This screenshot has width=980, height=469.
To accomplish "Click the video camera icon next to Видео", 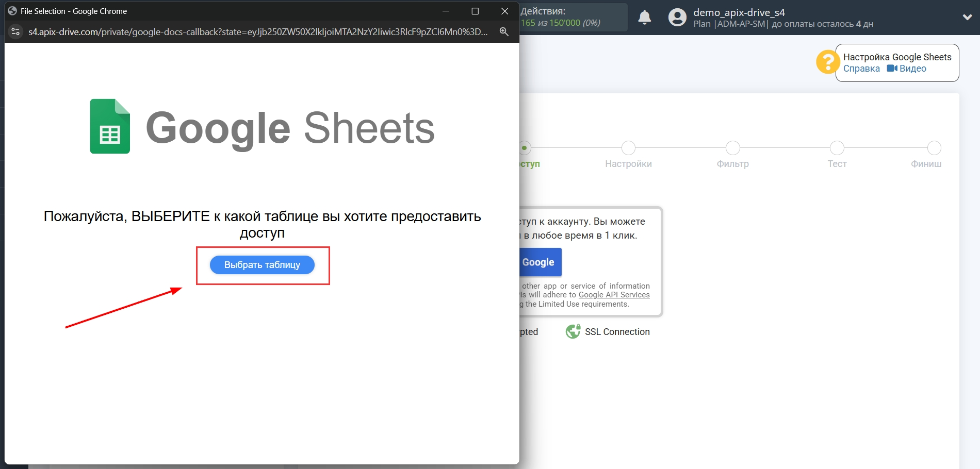I will click(x=892, y=68).
